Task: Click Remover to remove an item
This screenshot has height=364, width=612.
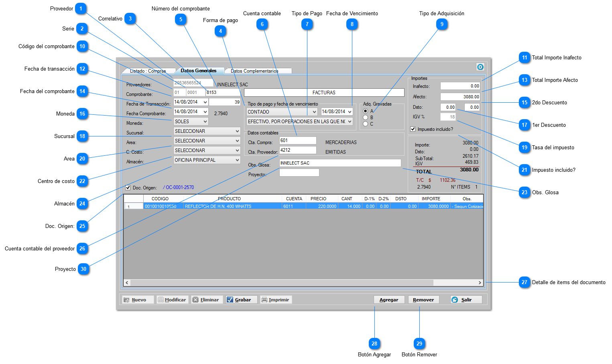Action: click(423, 300)
